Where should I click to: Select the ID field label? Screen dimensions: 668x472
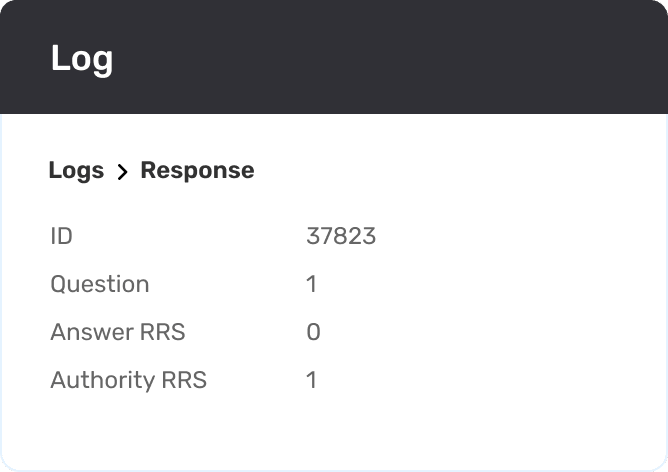61,236
